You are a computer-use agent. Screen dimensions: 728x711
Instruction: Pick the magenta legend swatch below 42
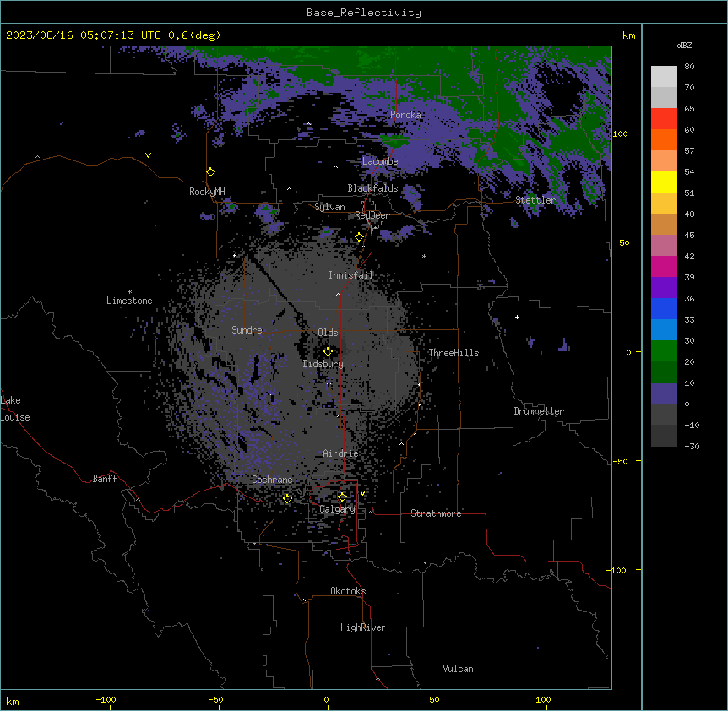[664, 266]
